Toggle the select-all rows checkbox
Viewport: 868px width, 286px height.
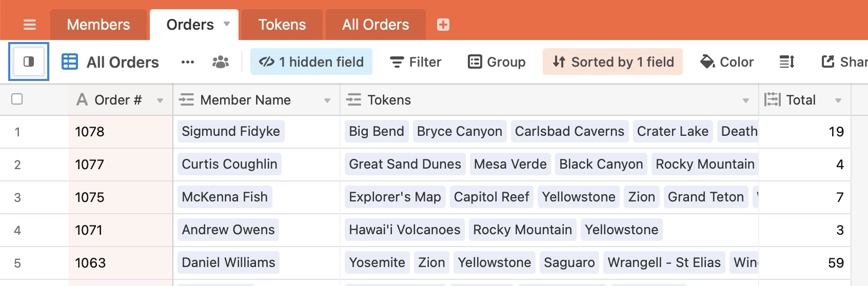(17, 99)
